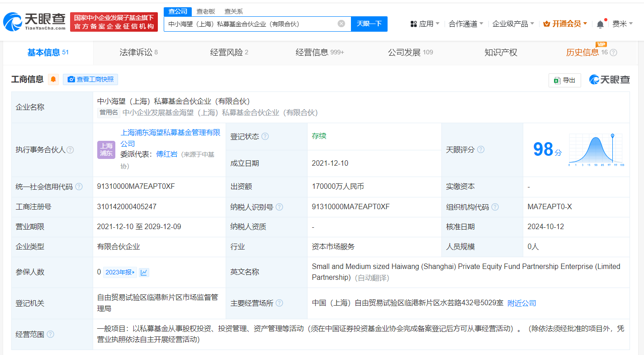
Task: Open the insured-staff trend chart icon beside 2023年报
Action: (144, 272)
